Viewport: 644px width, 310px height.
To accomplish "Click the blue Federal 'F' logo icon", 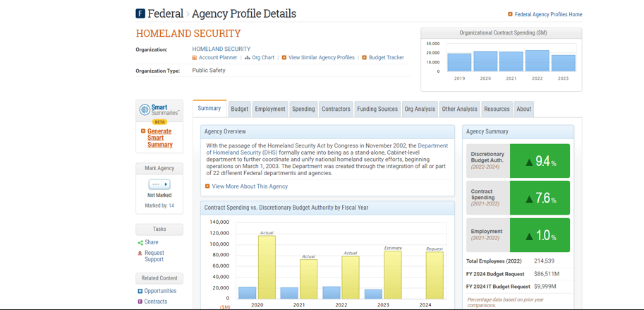I will click(x=140, y=13).
